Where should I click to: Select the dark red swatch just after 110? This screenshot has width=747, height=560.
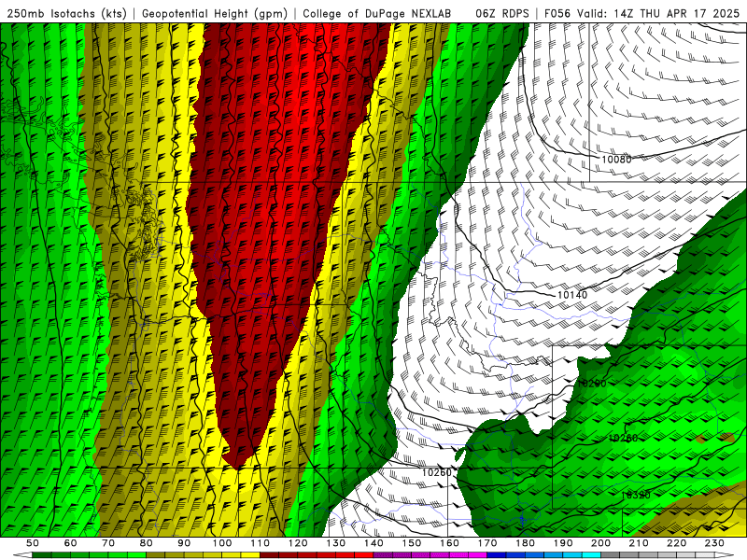[x=269, y=555]
